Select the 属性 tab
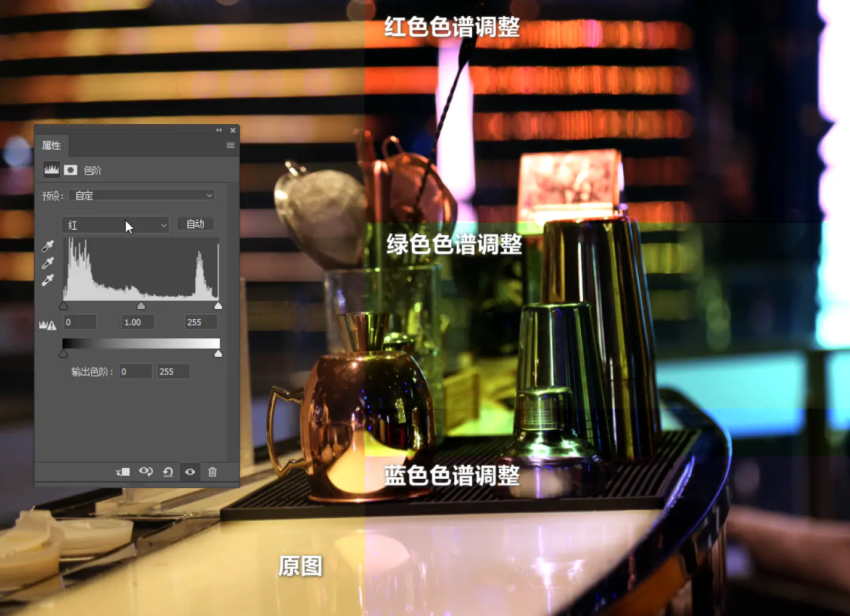 51,146
